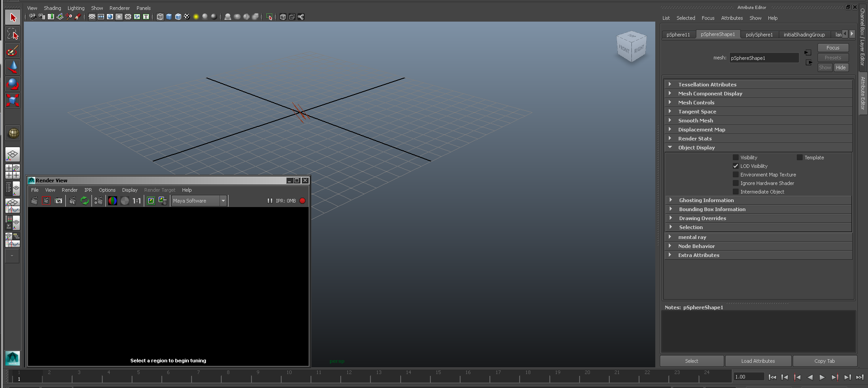The width and height of the screenshot is (868, 388).
Task: Start IPR render with the IPR clapper icon
Action: pyautogui.click(x=73, y=201)
